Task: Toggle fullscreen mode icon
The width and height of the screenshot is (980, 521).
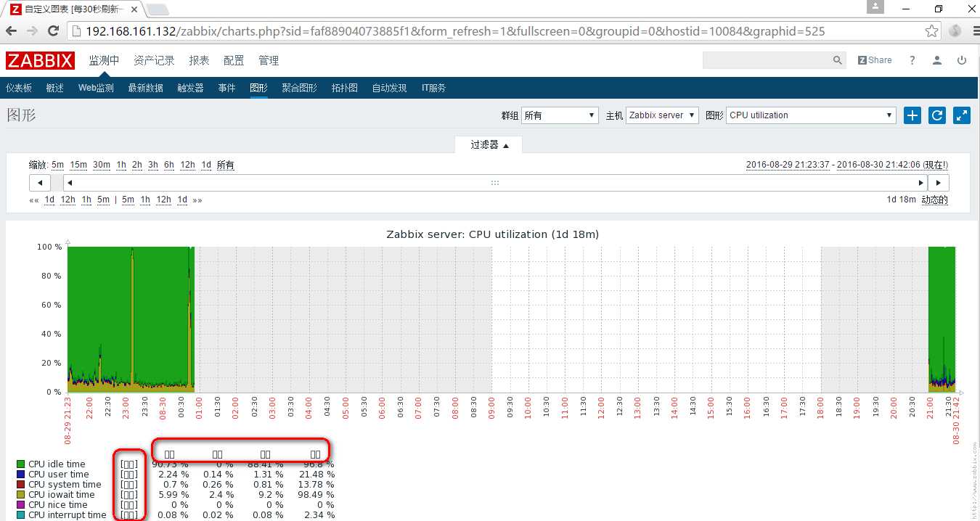Action: [x=962, y=115]
